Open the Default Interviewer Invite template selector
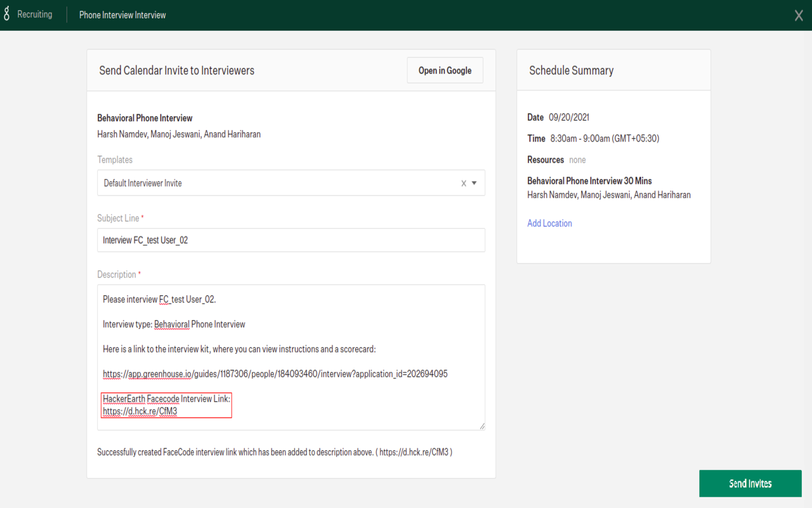Viewport: 812px width, 508px height. click(291, 183)
